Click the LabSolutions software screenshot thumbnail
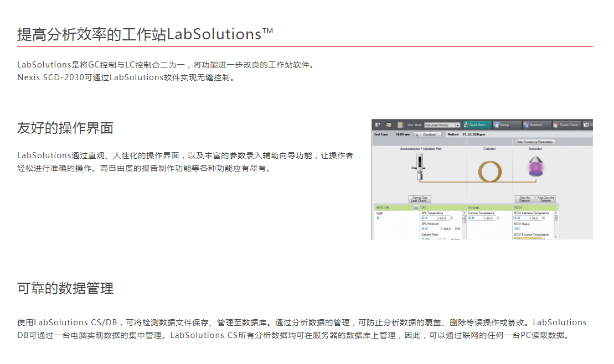The image size is (614, 364). pyautogui.click(x=482, y=179)
